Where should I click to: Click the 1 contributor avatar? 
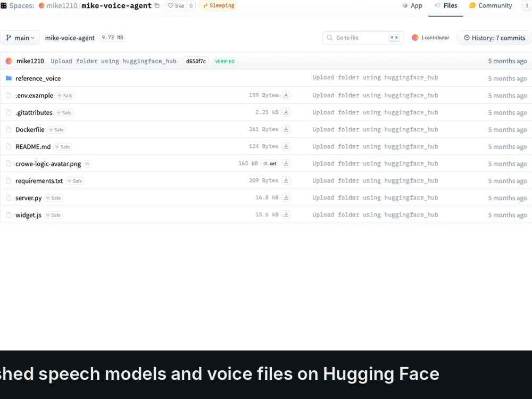415,38
